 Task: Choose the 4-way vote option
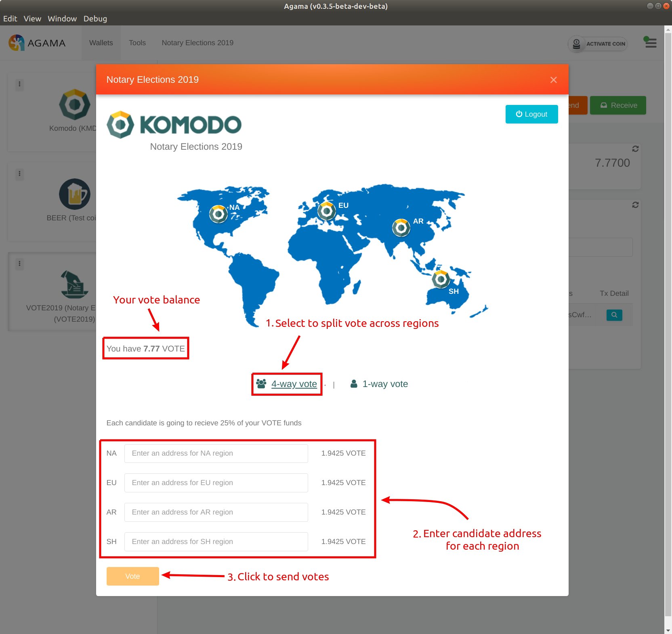287,384
